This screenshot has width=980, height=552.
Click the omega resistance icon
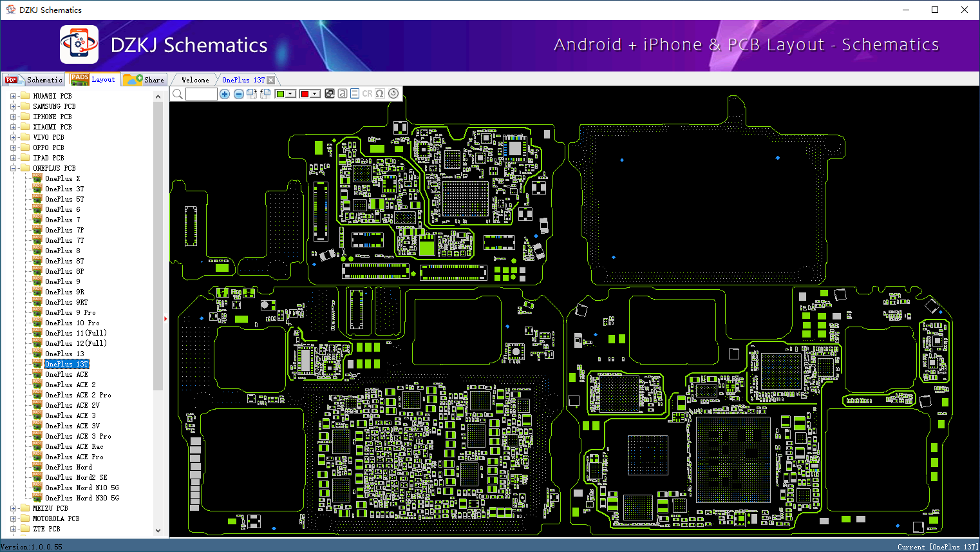tap(380, 93)
